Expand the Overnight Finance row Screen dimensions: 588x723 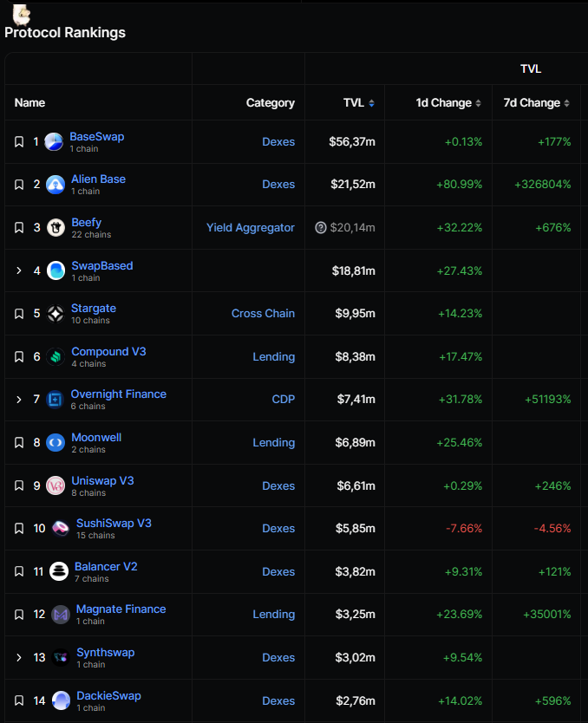coord(19,400)
